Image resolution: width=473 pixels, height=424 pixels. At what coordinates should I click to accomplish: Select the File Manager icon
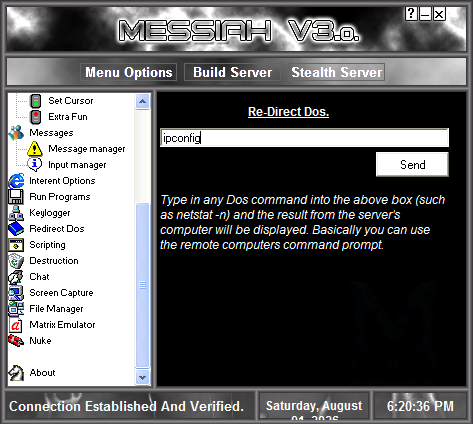point(16,309)
